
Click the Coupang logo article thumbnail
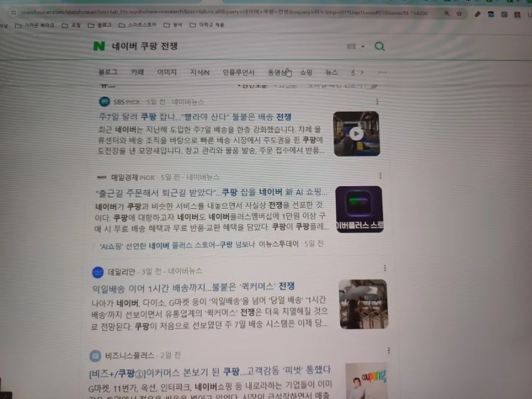tap(366, 381)
